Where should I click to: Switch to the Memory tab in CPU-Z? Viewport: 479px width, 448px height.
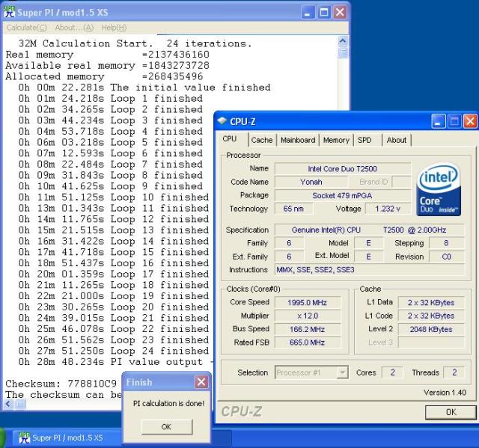pos(336,140)
